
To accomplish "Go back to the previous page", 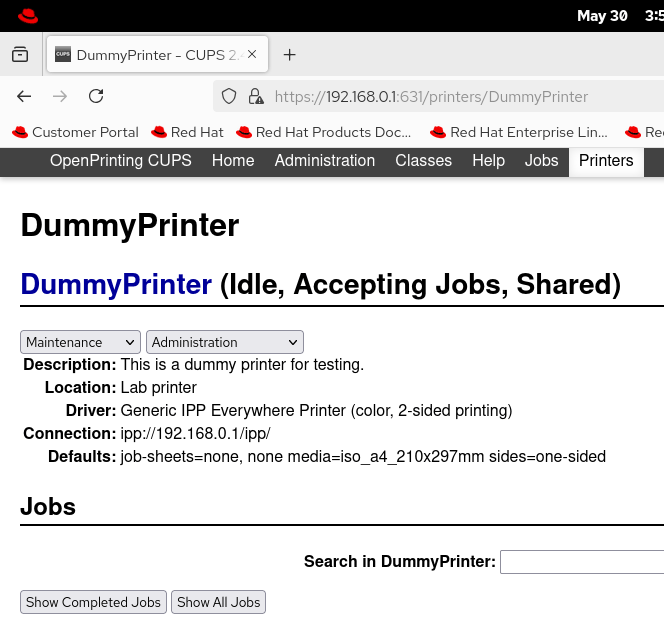I will click(24, 97).
